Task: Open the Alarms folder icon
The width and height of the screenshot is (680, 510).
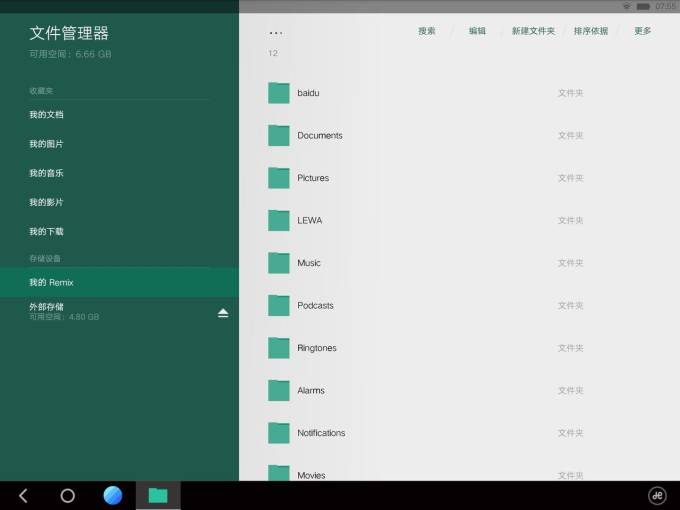Action: click(x=278, y=390)
